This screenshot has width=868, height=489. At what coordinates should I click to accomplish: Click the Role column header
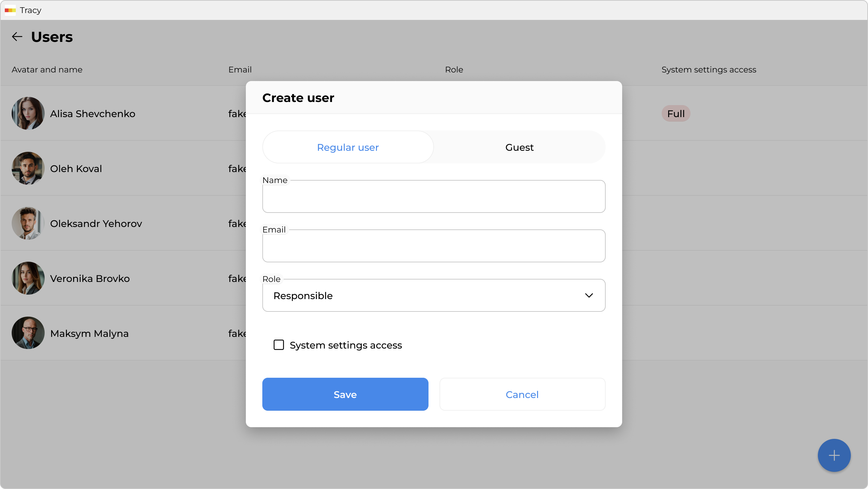pos(454,70)
